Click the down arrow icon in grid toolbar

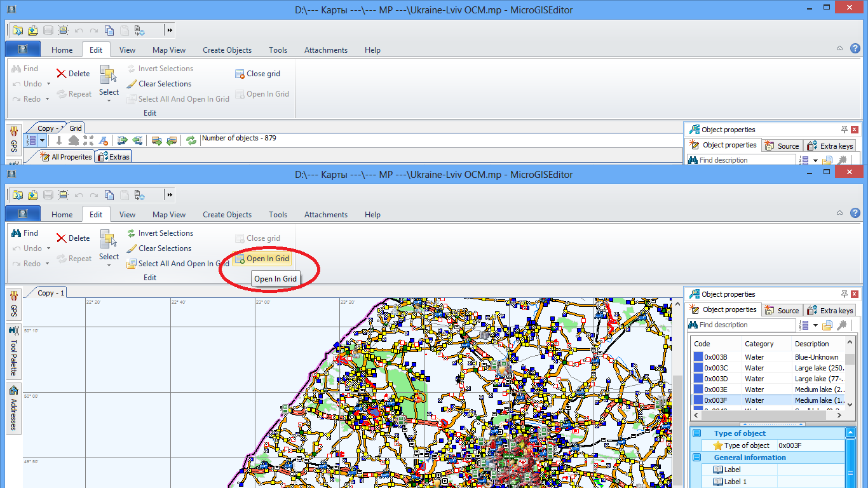[59, 140]
